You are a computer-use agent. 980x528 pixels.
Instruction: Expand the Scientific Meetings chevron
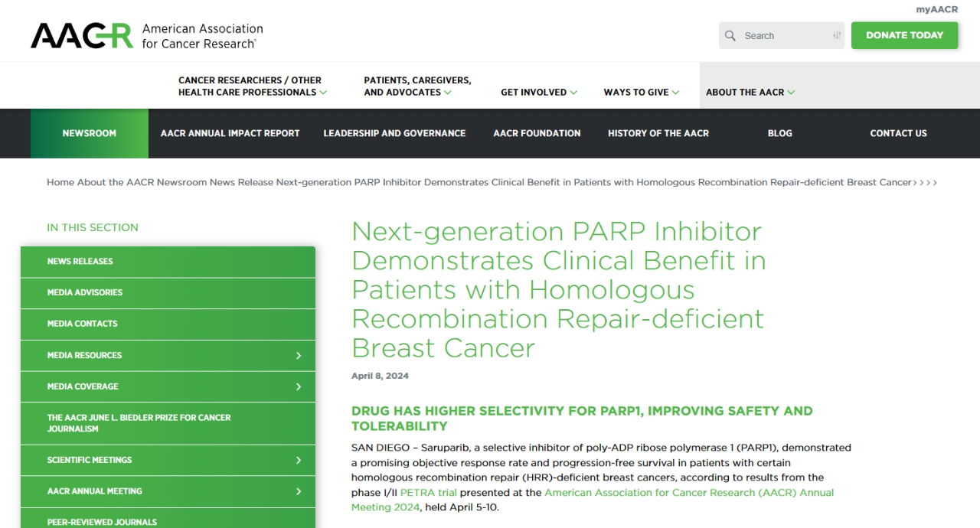click(299, 461)
